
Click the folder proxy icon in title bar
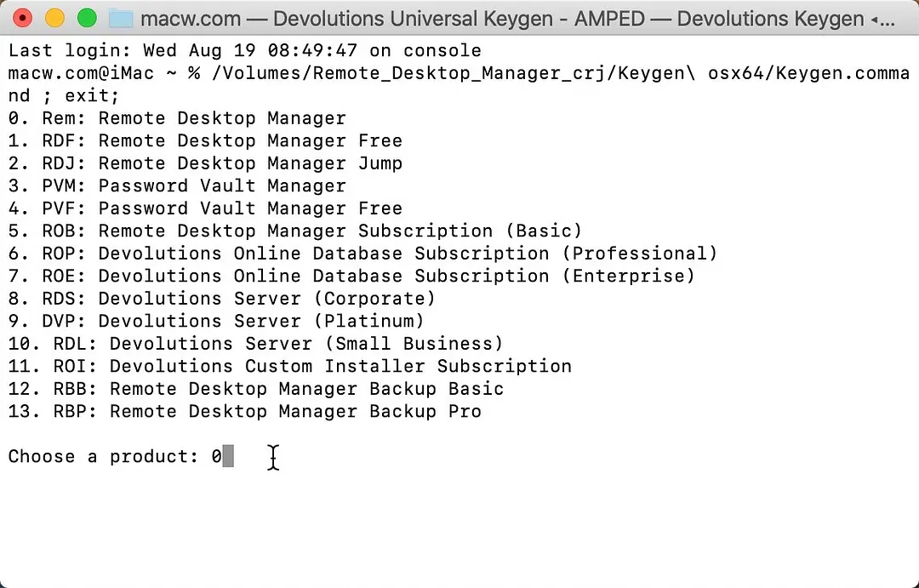[121, 18]
